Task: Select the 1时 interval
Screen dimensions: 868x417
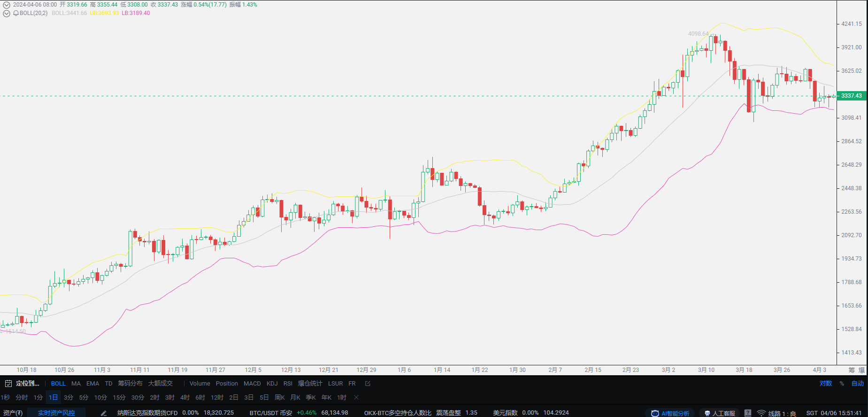Action: coord(342,397)
